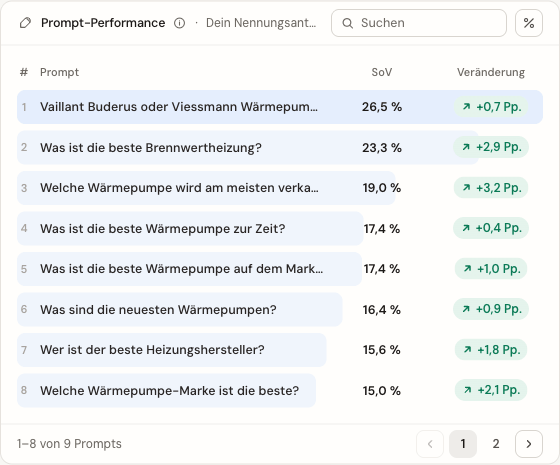
Task: Open prompt Was ist die beste Wärmepumpe auf dem Mark…
Action: (x=280, y=269)
